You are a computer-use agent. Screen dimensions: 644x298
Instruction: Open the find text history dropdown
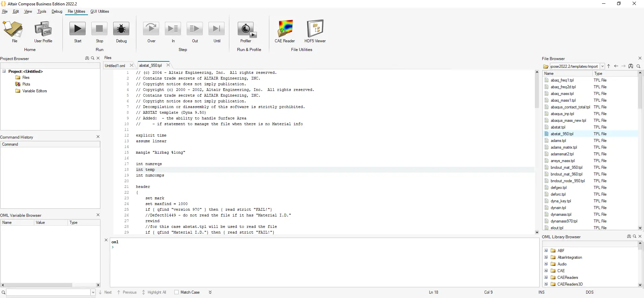tap(93, 292)
